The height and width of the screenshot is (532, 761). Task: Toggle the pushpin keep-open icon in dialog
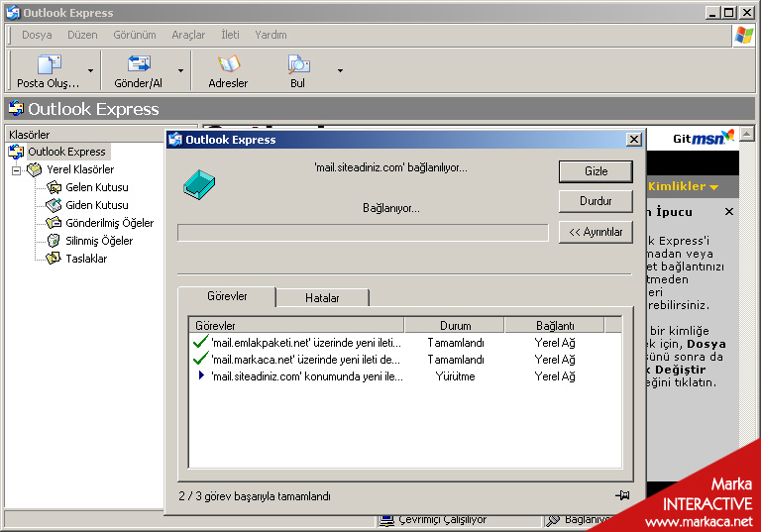coord(622,495)
